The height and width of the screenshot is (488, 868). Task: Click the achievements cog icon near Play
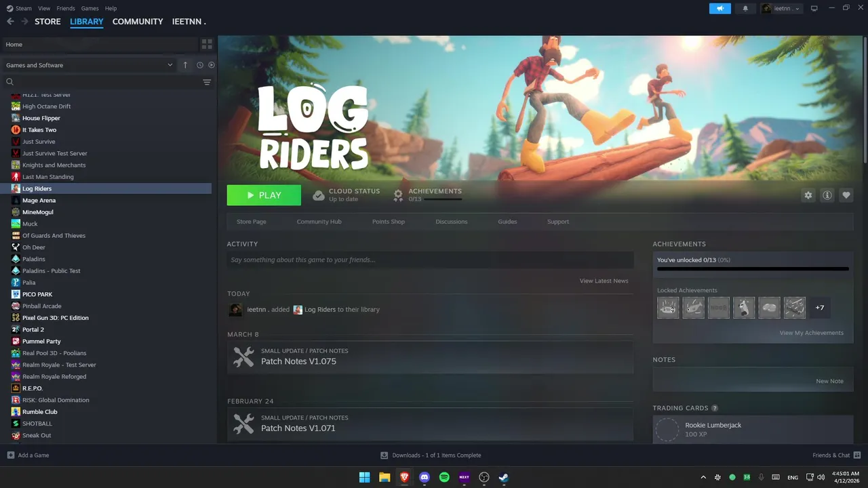point(399,195)
